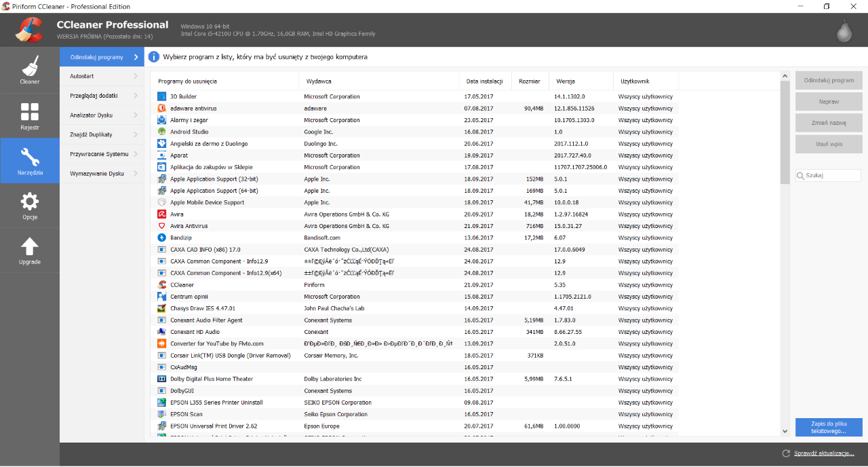Click the Upgrade arrow icon
868x467 pixels.
tap(29, 246)
